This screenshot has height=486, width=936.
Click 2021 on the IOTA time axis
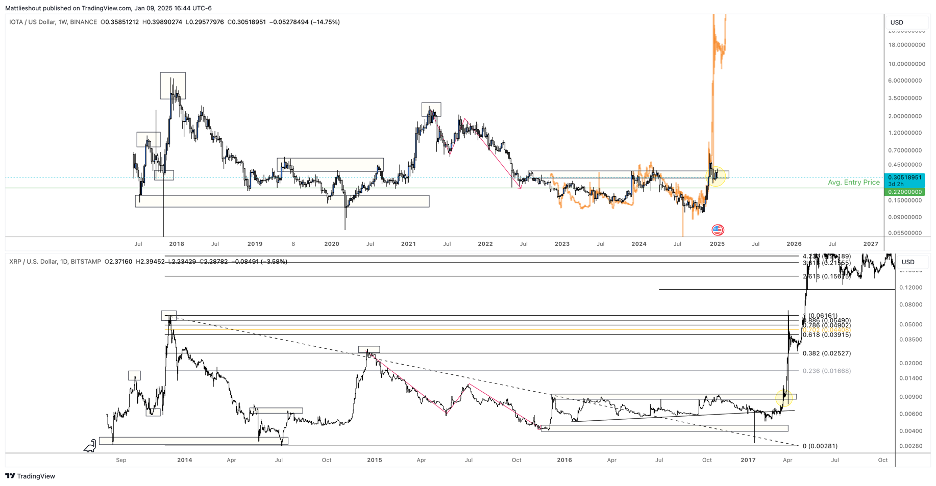[x=408, y=244]
